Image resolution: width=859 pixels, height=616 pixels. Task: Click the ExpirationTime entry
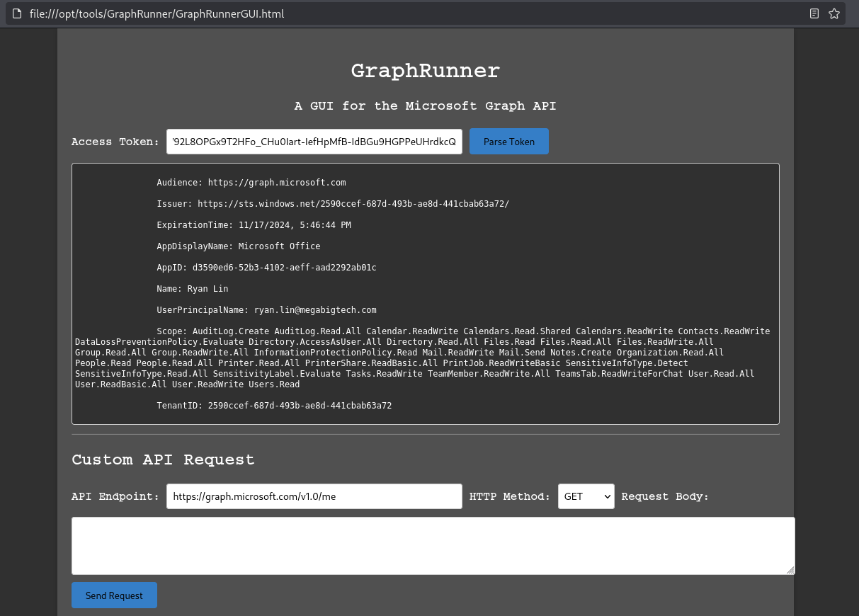tap(254, 225)
